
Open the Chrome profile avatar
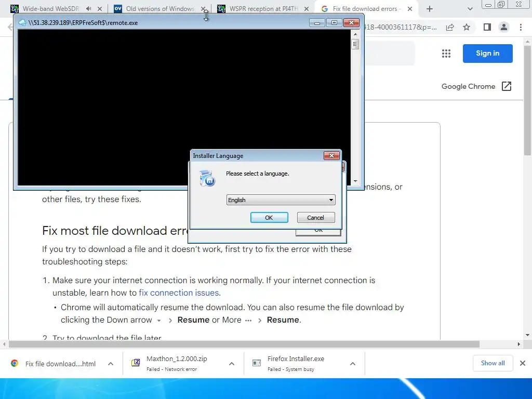[504, 27]
